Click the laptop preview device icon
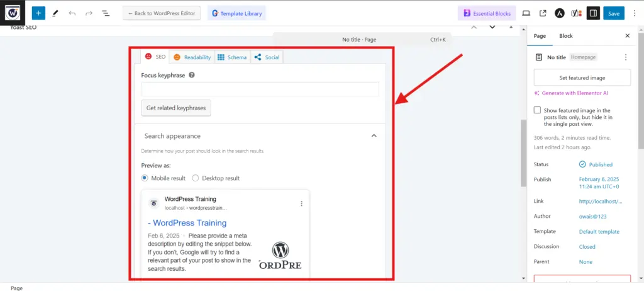644x291 pixels. pyautogui.click(x=526, y=13)
